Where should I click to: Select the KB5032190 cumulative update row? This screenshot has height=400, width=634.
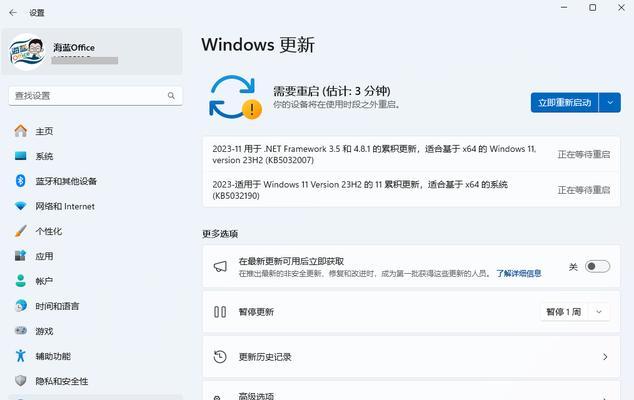tap(411, 190)
